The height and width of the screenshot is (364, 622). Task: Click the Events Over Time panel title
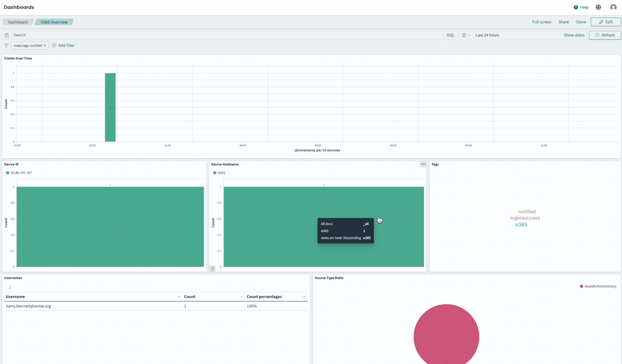(18, 58)
